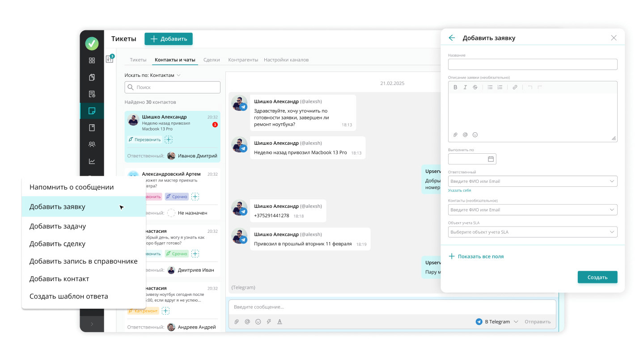Viewport: 644px width, 362px height.
Task: Click the description editor resize handle
Action: click(614, 139)
